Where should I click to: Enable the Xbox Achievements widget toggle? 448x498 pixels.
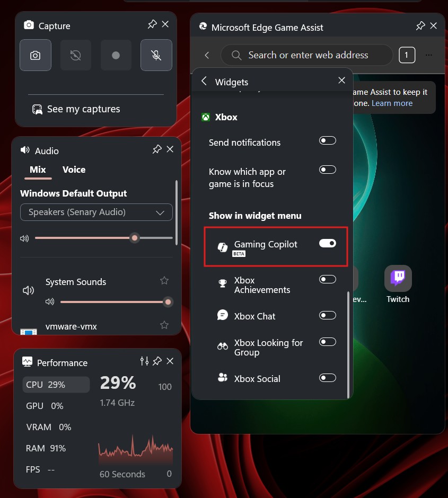click(327, 279)
